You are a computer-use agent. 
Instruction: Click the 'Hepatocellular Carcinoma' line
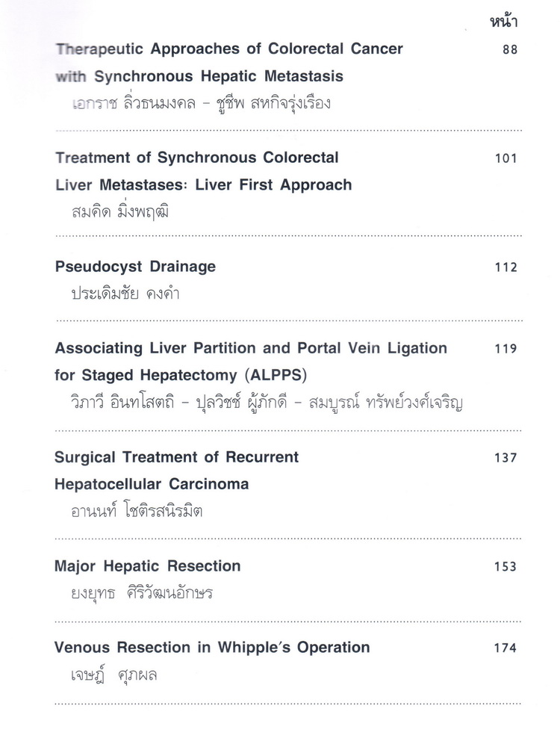click(152, 485)
